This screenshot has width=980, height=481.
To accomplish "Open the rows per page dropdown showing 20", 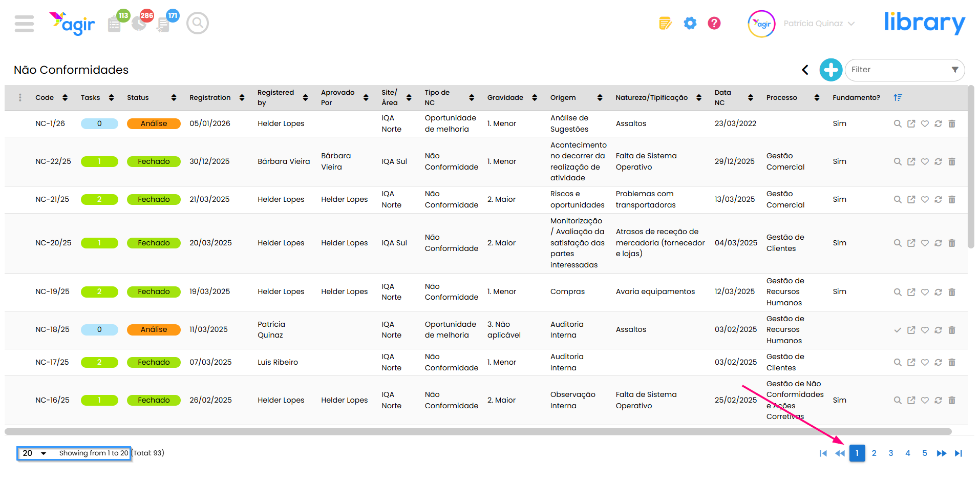I will coord(34,453).
